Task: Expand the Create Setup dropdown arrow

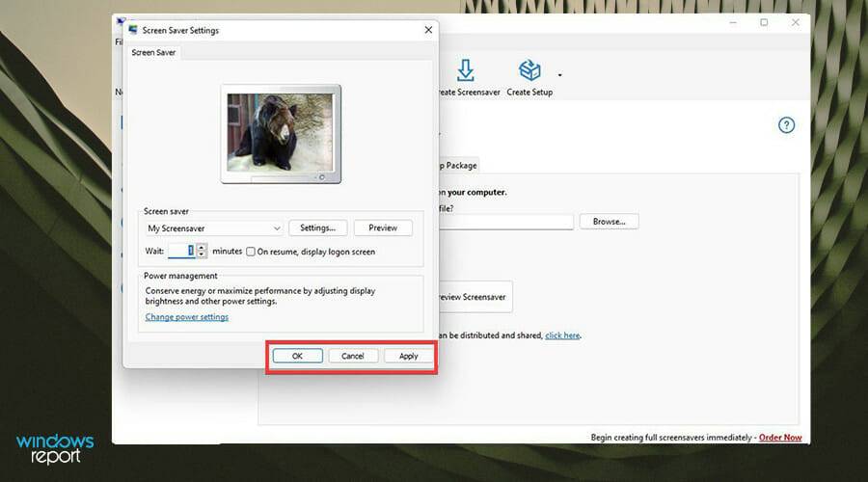Action: (x=559, y=75)
